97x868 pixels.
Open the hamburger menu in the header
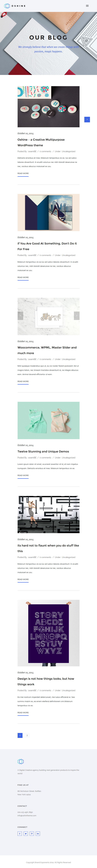[x=87, y=6]
